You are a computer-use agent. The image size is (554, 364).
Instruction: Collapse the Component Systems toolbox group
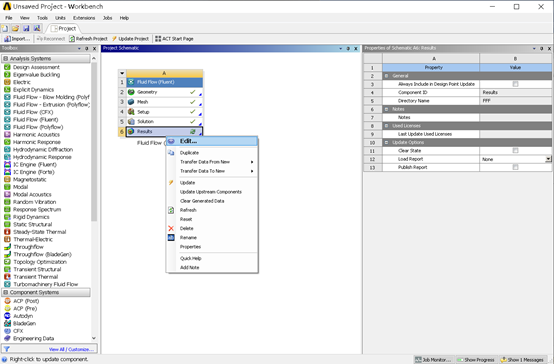[x=6, y=293]
